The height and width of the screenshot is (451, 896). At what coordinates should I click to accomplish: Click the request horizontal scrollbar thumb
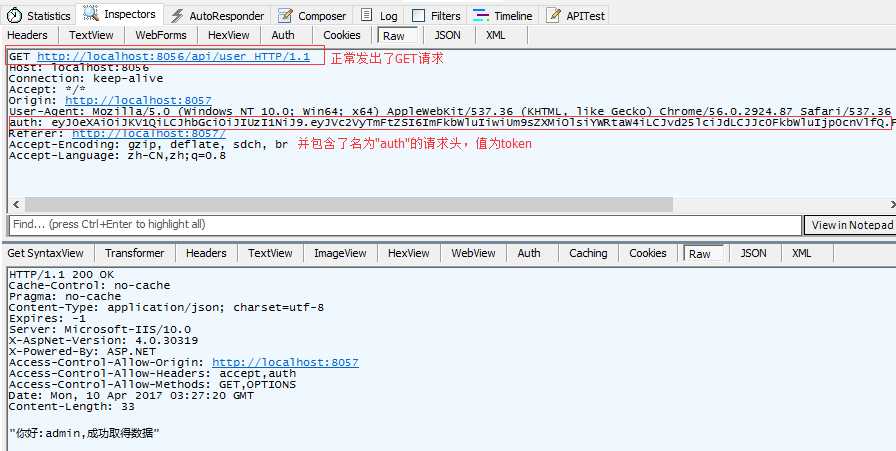coord(349,204)
